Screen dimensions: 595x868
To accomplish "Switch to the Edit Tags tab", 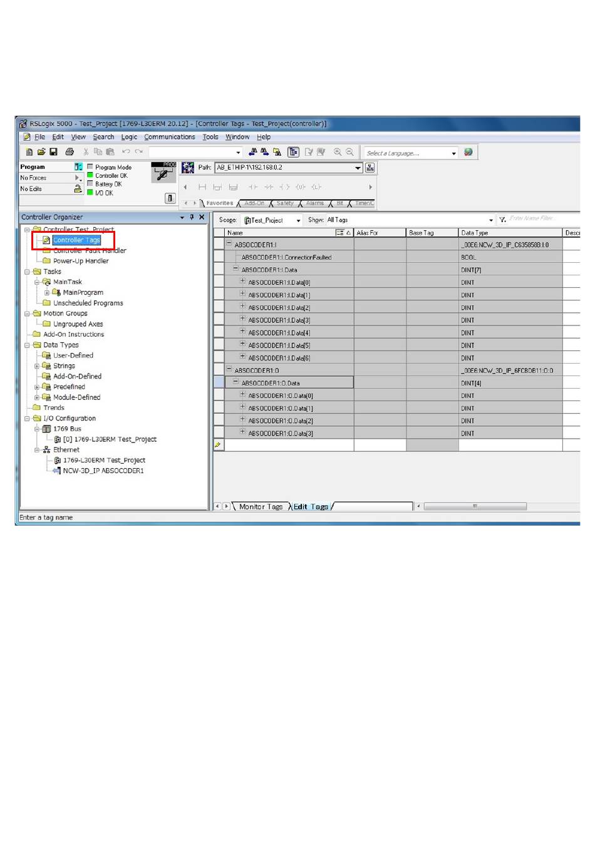I will (x=311, y=507).
